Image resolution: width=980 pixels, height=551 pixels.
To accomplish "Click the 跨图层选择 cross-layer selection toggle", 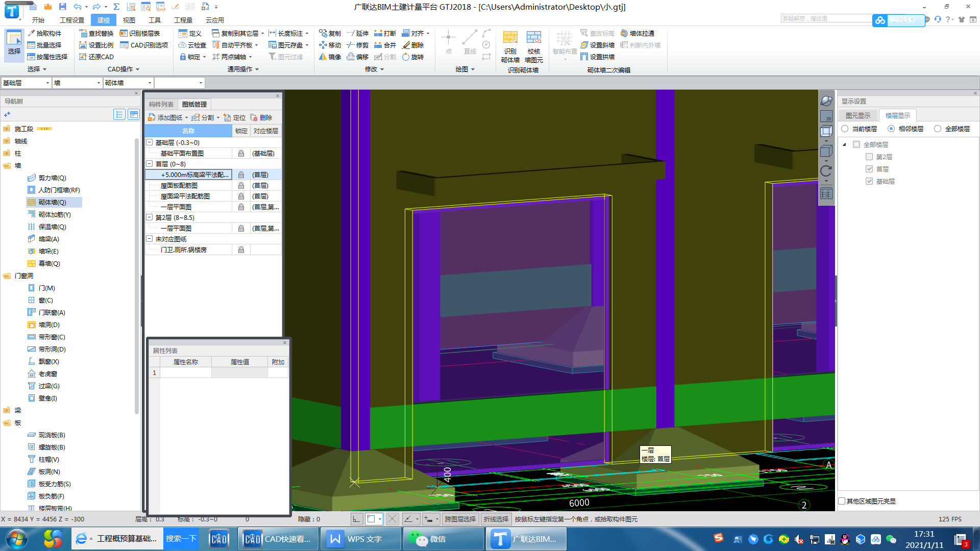I will tap(460, 519).
